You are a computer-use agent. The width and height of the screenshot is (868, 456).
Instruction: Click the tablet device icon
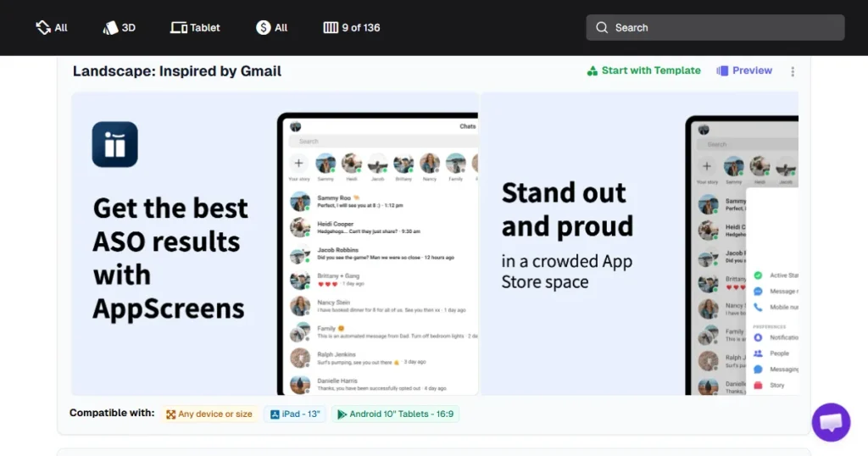178,28
